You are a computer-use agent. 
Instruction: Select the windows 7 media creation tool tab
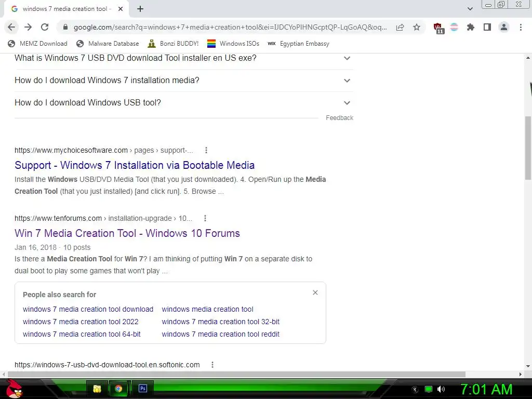click(66, 9)
